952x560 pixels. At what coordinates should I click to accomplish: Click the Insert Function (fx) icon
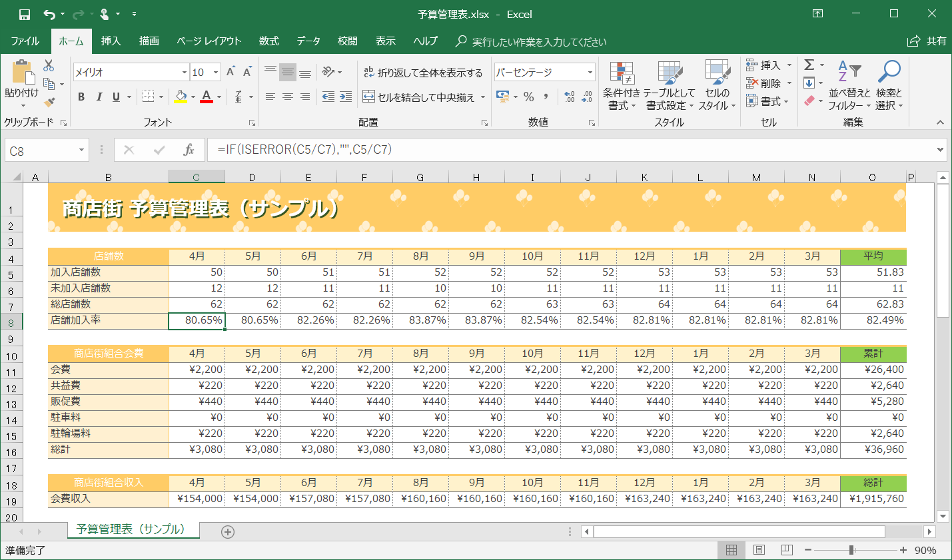point(190,149)
